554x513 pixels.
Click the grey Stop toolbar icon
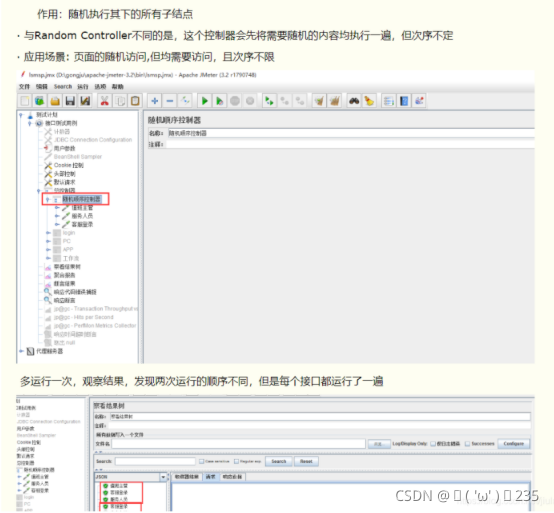click(235, 101)
